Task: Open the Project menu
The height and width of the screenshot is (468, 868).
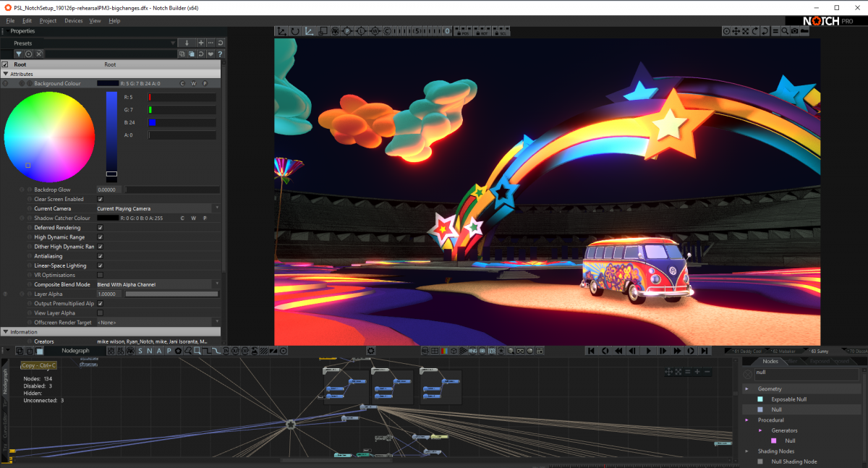Action: [x=48, y=21]
